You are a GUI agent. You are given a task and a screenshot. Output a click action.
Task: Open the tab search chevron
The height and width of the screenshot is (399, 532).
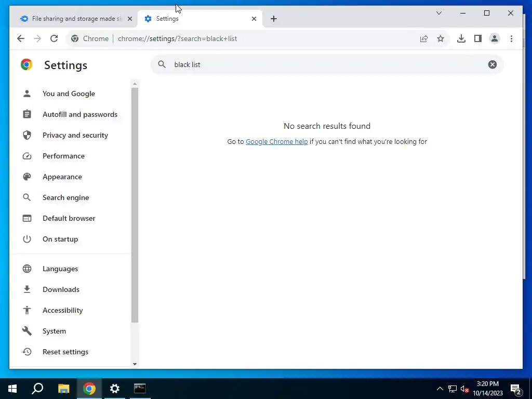[x=439, y=13]
